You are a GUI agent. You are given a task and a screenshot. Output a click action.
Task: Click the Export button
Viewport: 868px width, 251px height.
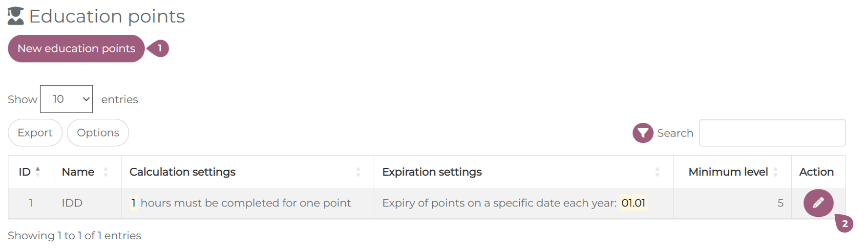(x=35, y=133)
